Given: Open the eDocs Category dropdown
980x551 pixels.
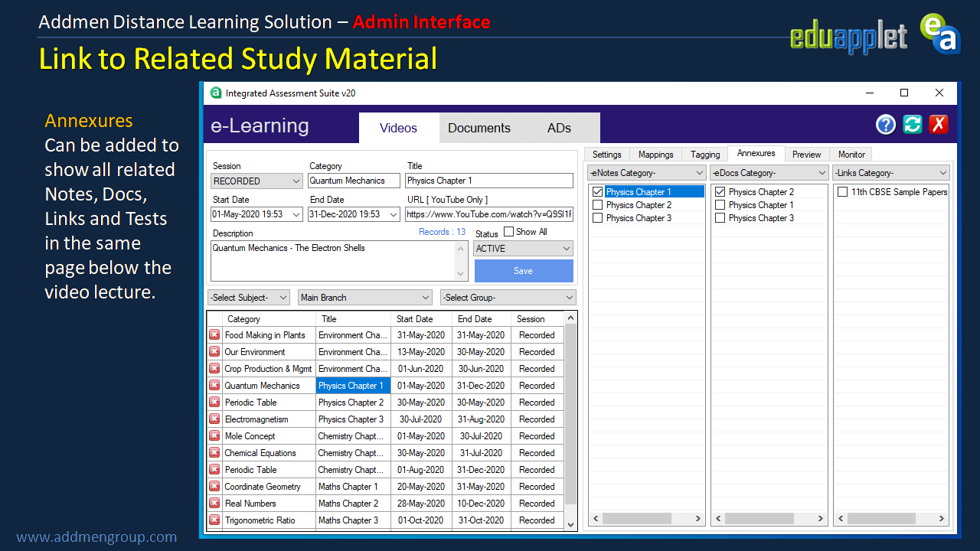Looking at the screenshot, I should pyautogui.click(x=769, y=173).
